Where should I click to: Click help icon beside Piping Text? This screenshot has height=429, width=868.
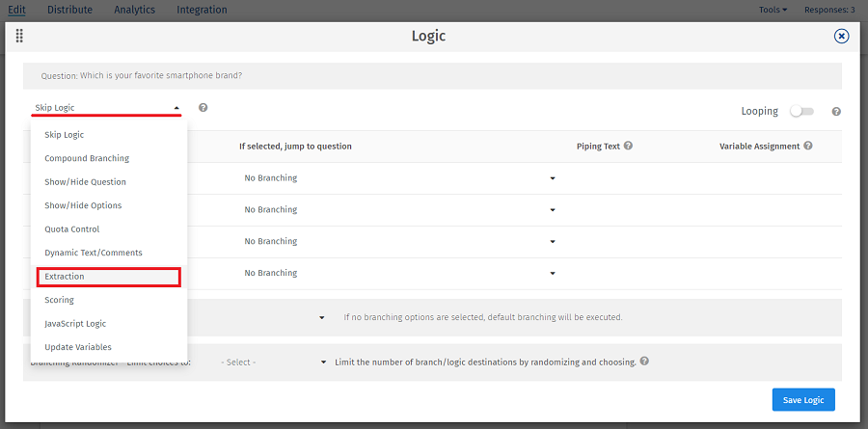628,147
